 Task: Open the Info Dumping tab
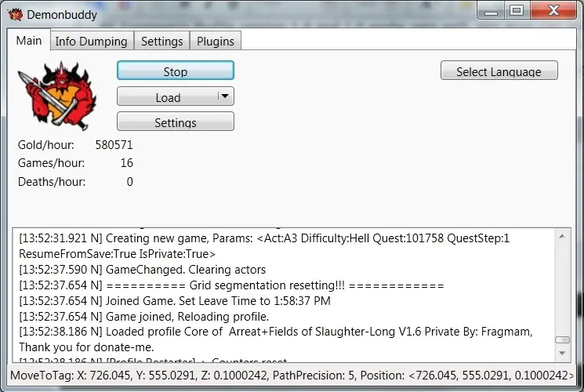tap(91, 42)
